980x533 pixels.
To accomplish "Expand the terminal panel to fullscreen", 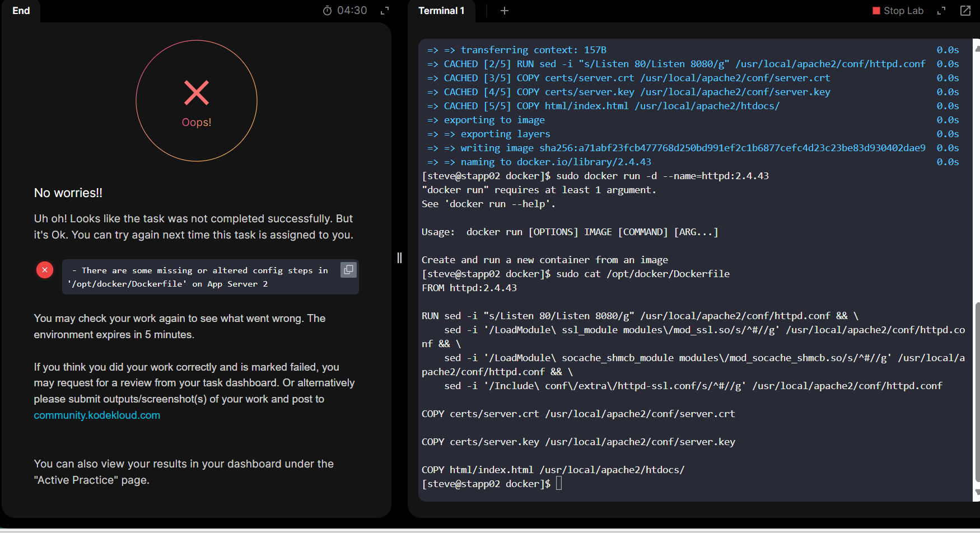I will click(x=941, y=11).
